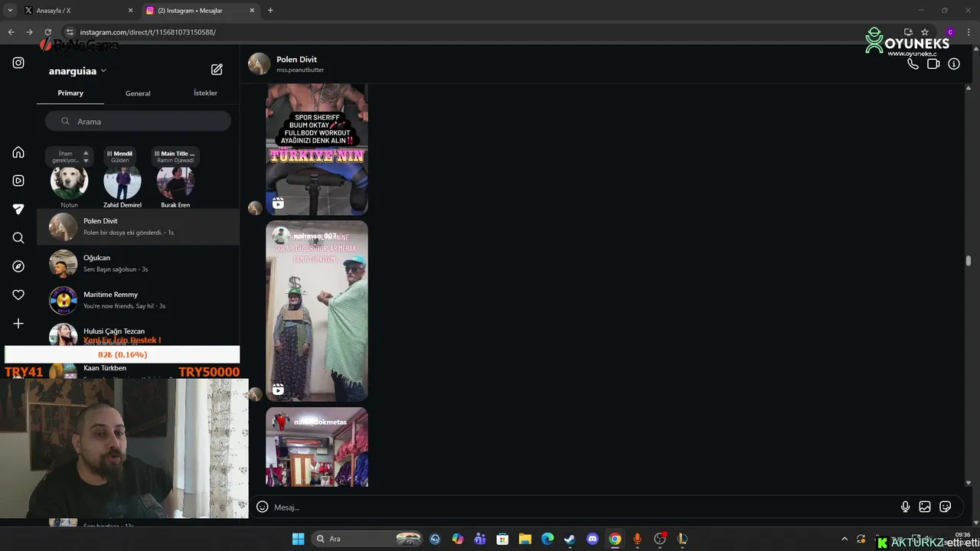Open the reel with green towel man
980x551 pixels.
(x=317, y=311)
